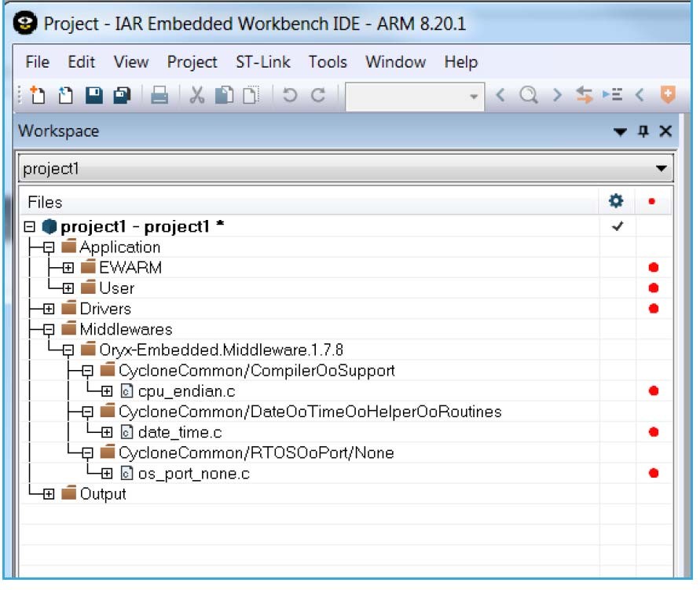Expand the os_port_none.c file node
The width and height of the screenshot is (700, 590).
107,474
